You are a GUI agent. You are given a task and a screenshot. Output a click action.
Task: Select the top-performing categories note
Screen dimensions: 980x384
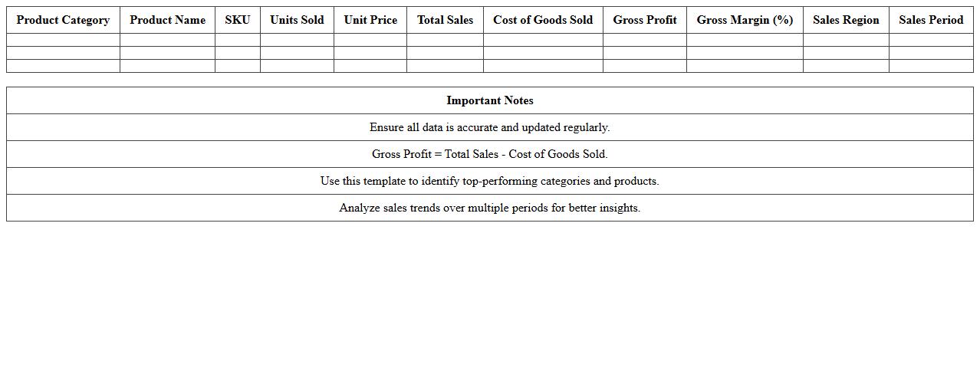pos(490,181)
